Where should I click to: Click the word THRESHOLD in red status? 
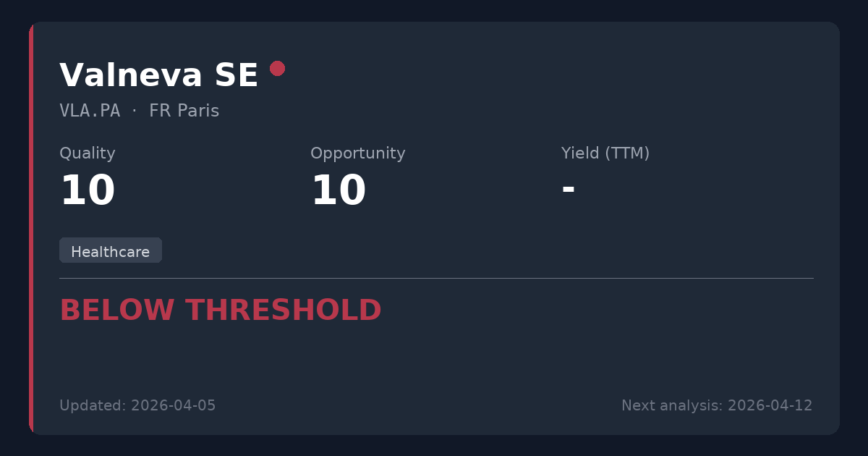tap(283, 311)
